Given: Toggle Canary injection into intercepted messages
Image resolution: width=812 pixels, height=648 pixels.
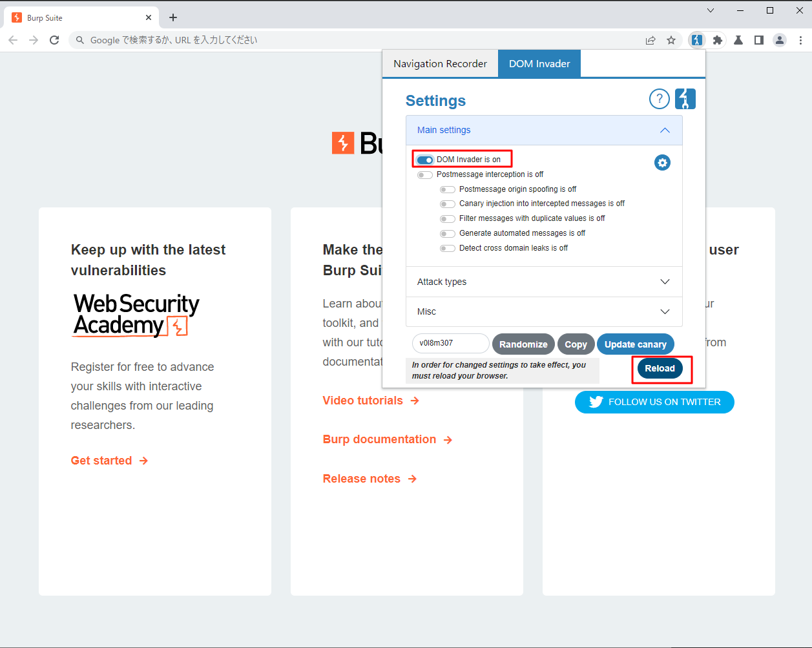Looking at the screenshot, I should click(x=447, y=204).
